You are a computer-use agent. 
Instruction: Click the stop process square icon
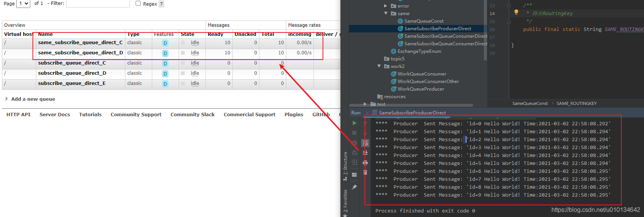354,133
